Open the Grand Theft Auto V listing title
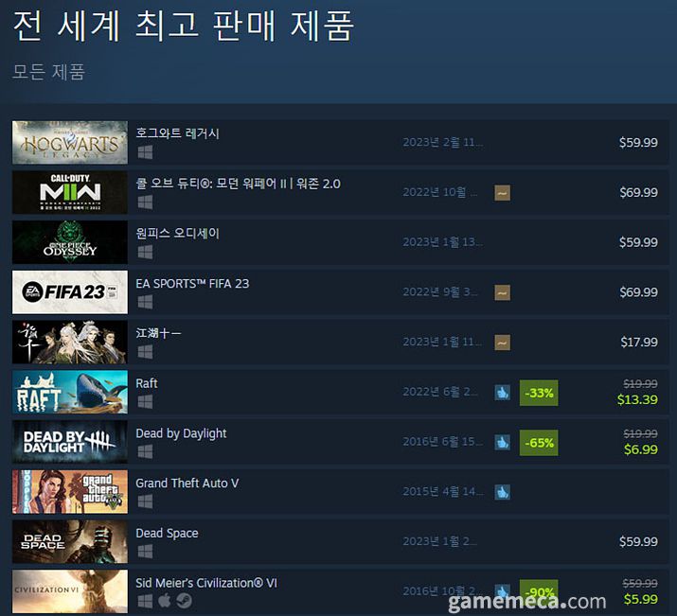The height and width of the screenshot is (616, 677). [x=187, y=484]
